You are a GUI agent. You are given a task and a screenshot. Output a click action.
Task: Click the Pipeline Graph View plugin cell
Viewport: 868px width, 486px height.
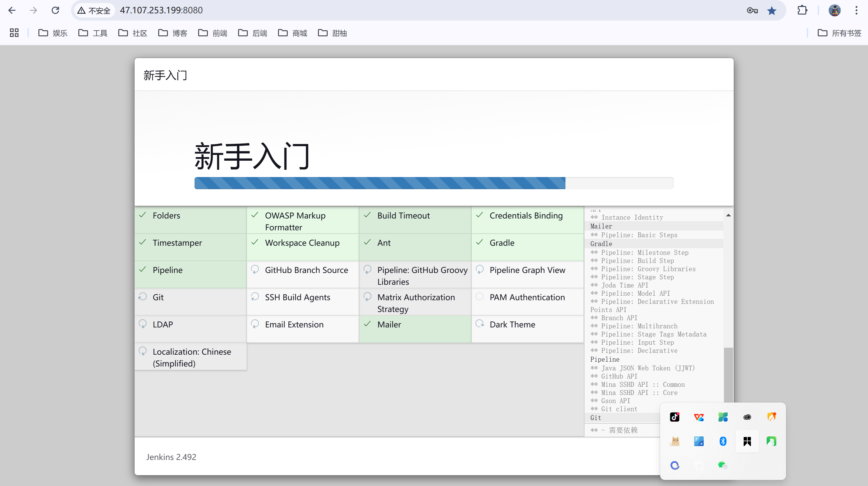click(527, 275)
